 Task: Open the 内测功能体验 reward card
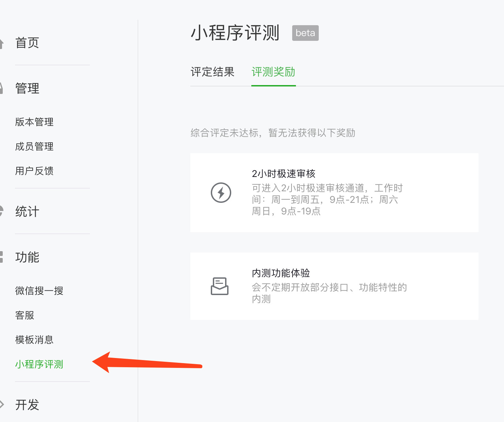pos(334,286)
